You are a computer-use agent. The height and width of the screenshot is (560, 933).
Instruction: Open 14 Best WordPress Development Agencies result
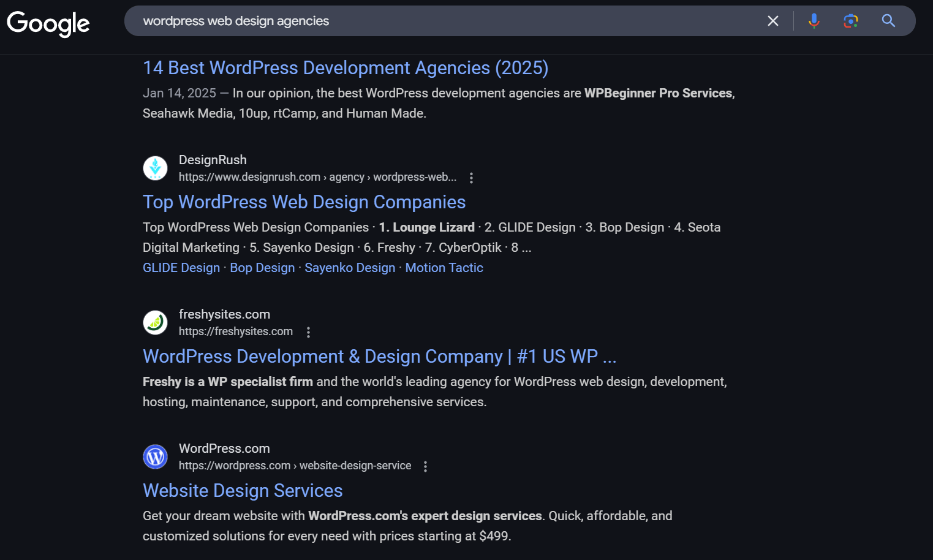click(346, 67)
